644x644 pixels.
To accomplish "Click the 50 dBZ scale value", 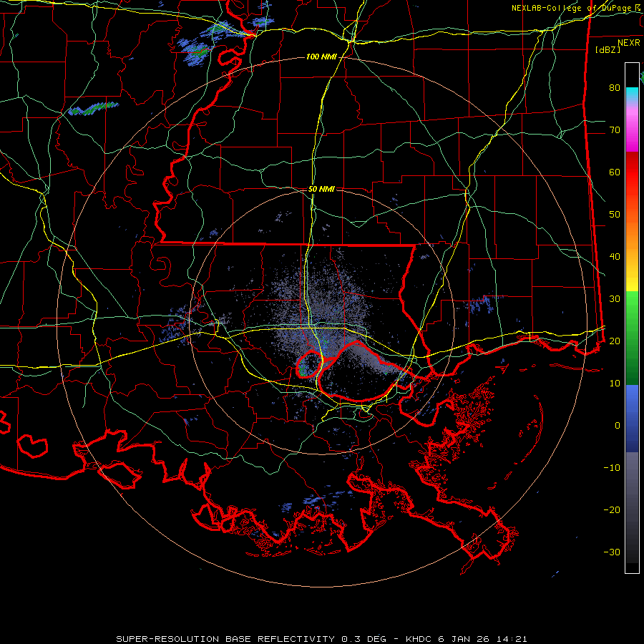I will (615, 215).
